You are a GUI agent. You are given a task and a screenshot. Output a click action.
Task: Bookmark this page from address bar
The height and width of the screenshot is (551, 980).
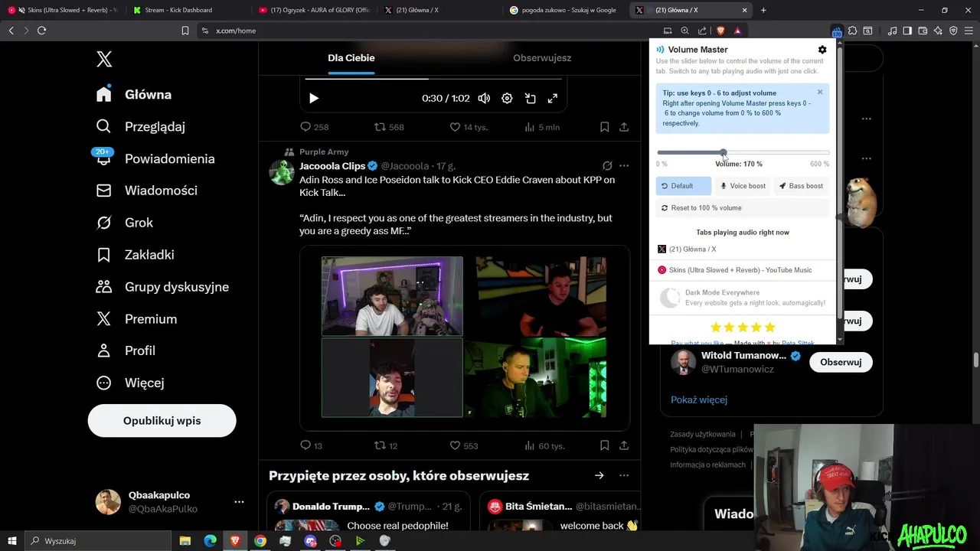click(185, 31)
